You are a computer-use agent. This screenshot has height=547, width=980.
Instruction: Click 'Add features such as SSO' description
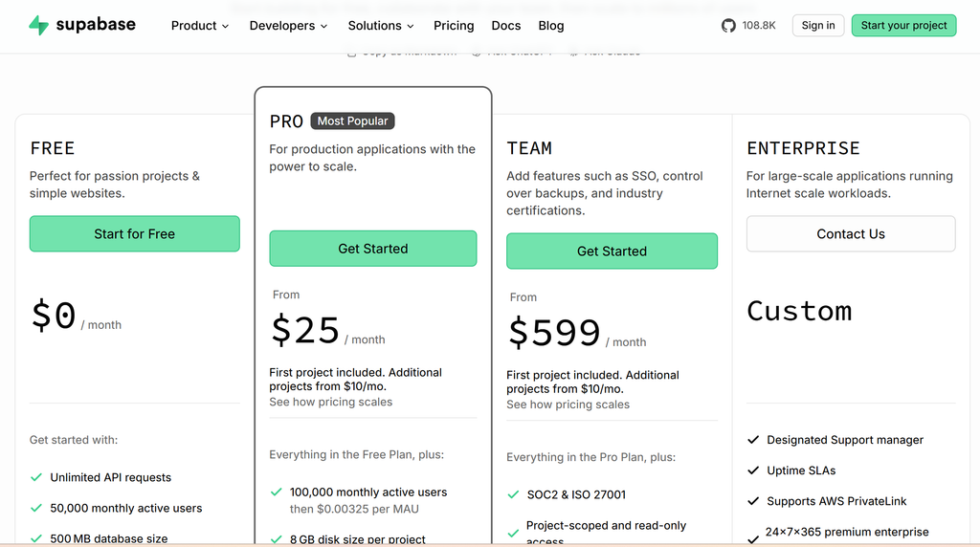(605, 193)
